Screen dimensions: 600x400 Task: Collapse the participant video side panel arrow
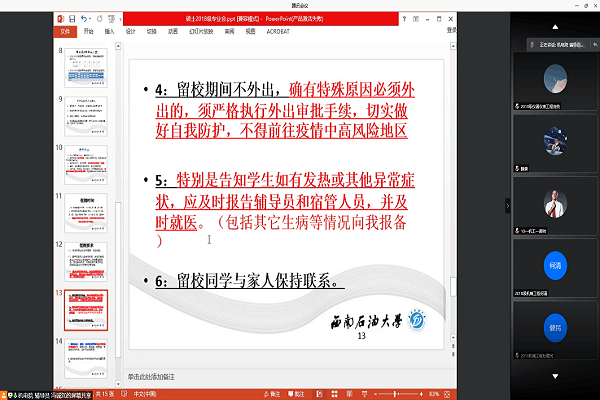(505, 204)
